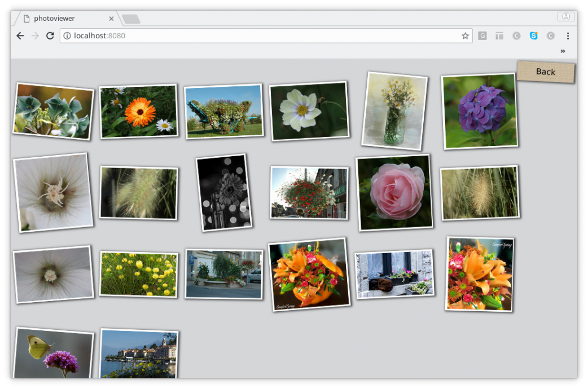
Task: Close the photoviewer tab
Action: (111, 19)
